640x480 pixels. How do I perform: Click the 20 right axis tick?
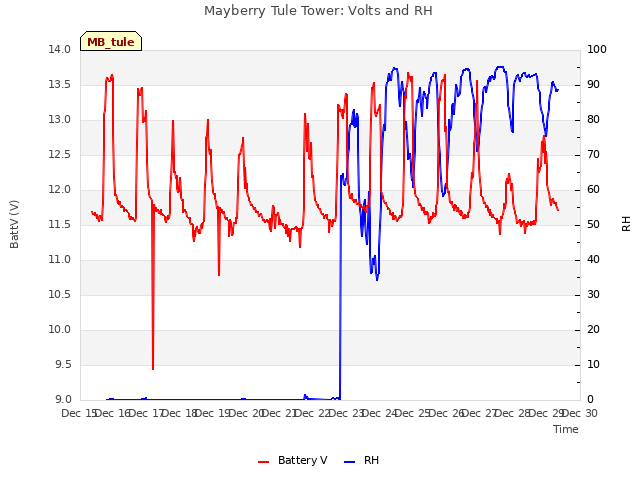click(x=593, y=330)
